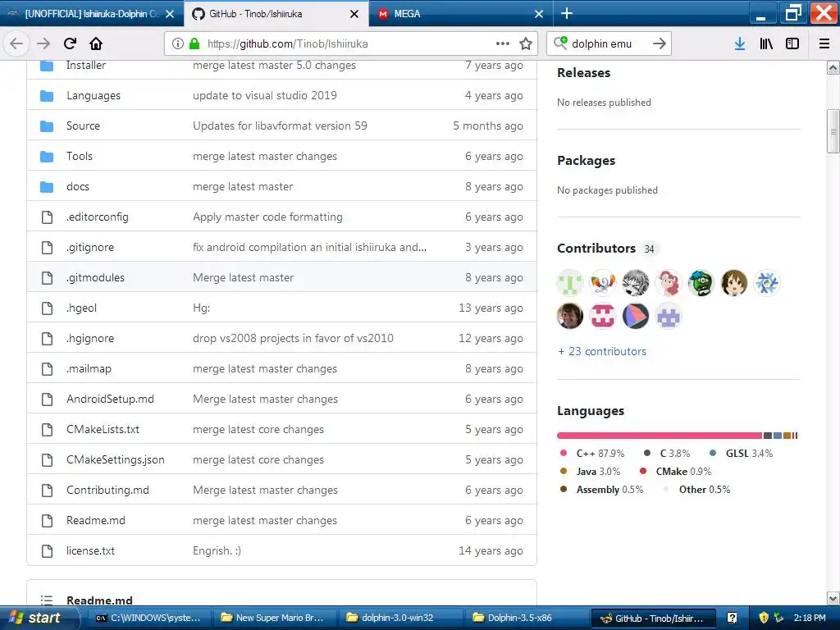Close the MEGA tab
Screen dimensions: 840x630
(539, 14)
